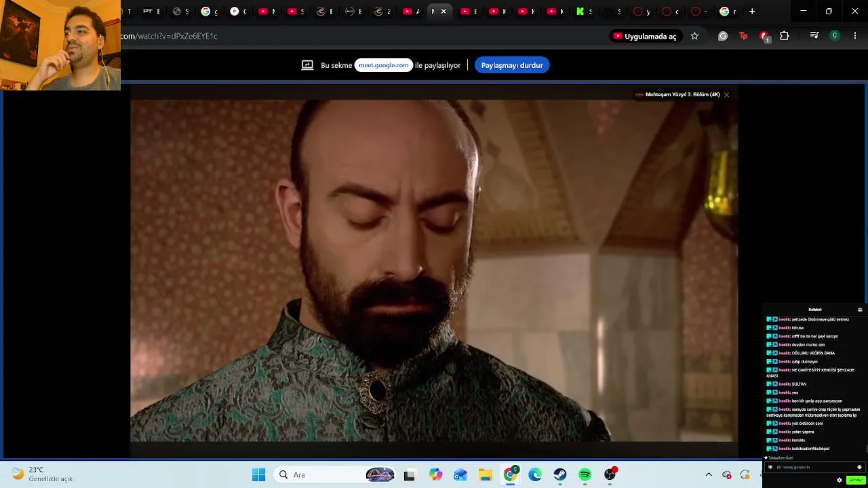Image resolution: width=868 pixels, height=488 pixels.
Task: Switch to the green K (Kick) tab
Action: pos(585,12)
